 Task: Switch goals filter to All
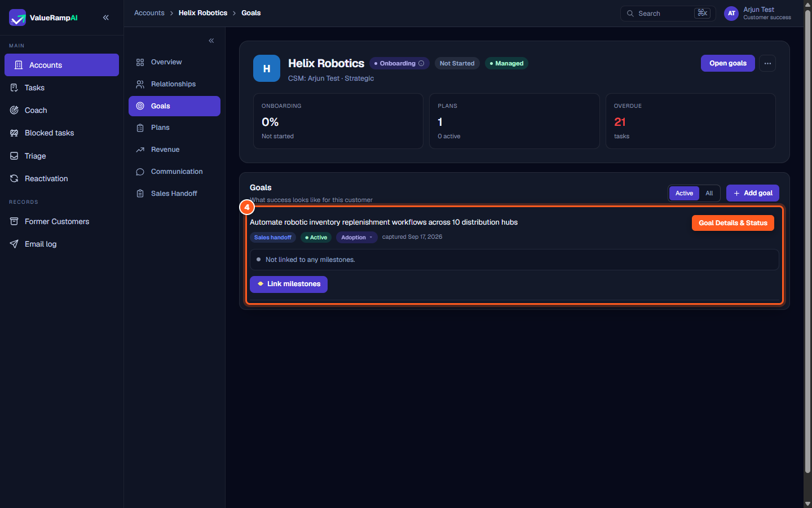(709, 193)
